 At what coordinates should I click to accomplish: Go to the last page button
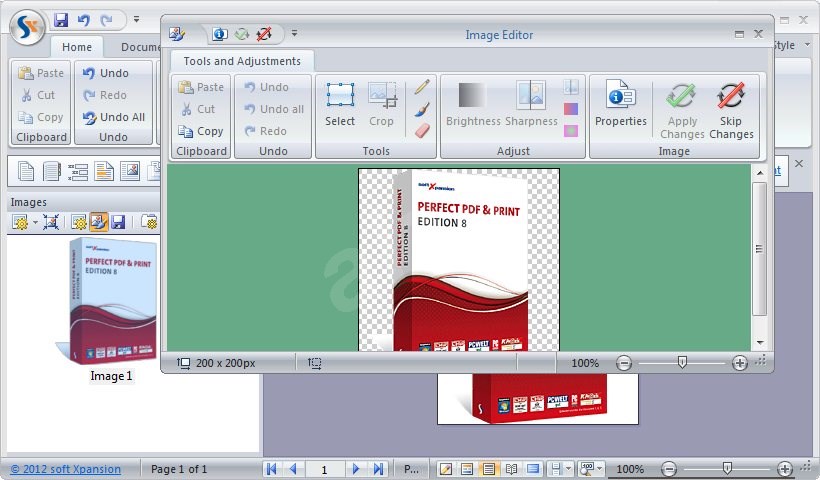pyautogui.click(x=379, y=469)
